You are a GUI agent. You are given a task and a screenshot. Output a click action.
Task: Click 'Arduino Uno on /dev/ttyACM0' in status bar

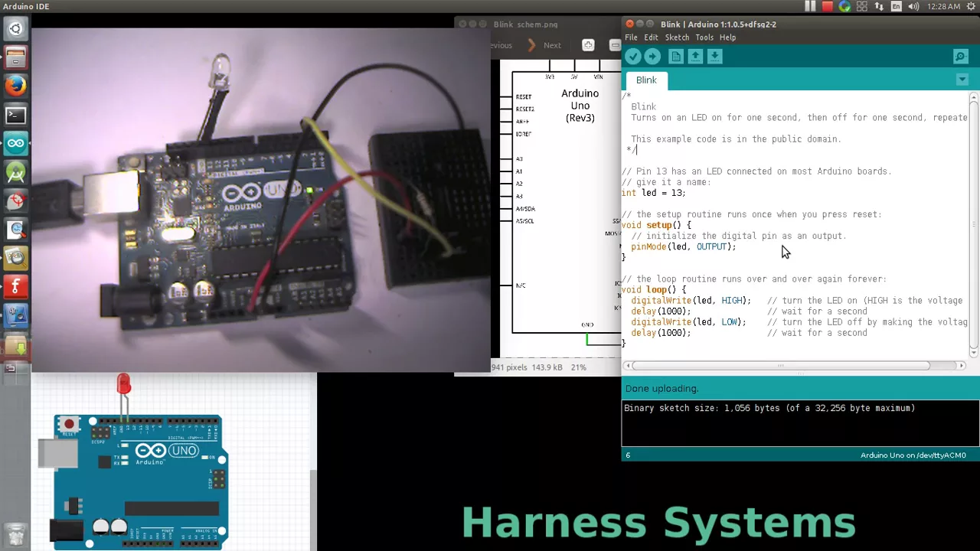click(x=913, y=455)
